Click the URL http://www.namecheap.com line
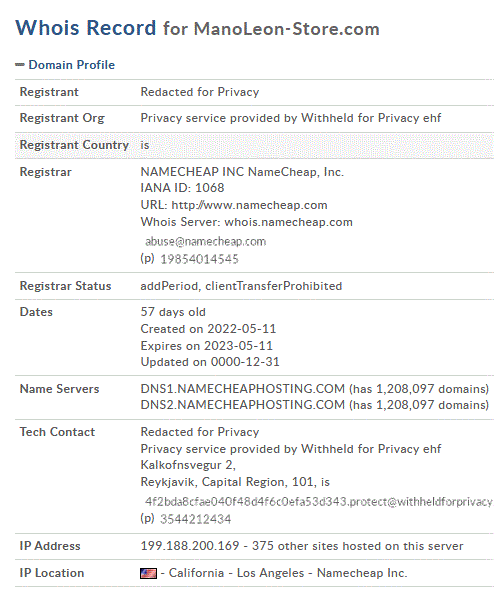Viewport: 494px width, 593px height. [x=234, y=205]
